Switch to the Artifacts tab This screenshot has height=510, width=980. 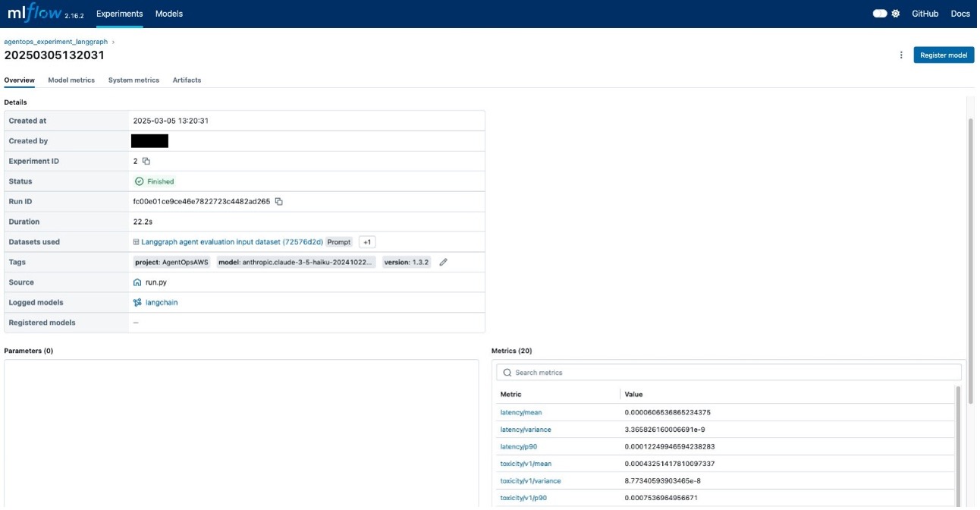187,80
